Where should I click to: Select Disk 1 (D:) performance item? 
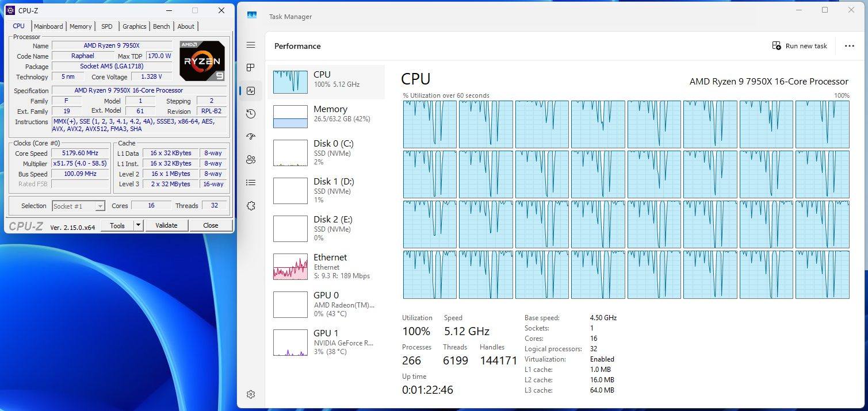(326, 191)
